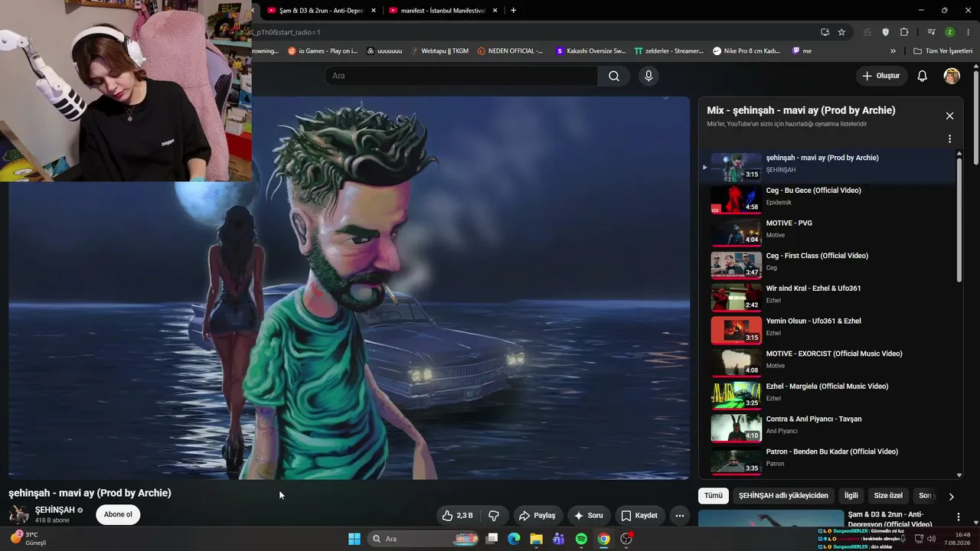The width and height of the screenshot is (980, 551).
Task: Share the video with Paylaş button
Action: coord(537,516)
